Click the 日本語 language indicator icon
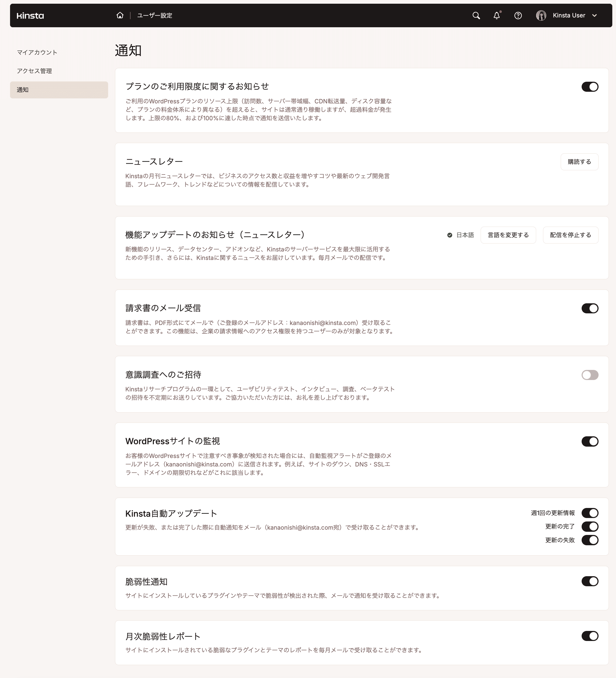Screen dimensions: 616x678 449,235
